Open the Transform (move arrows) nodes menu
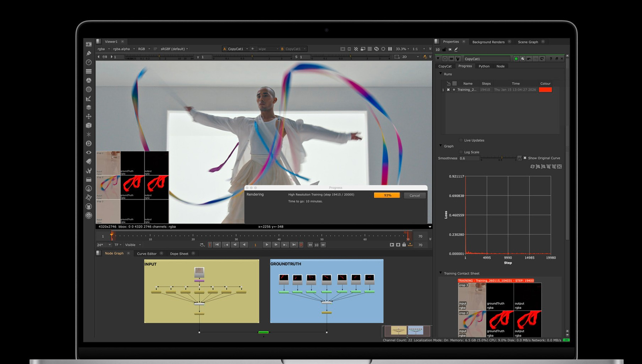642x364 pixels. pyautogui.click(x=89, y=116)
